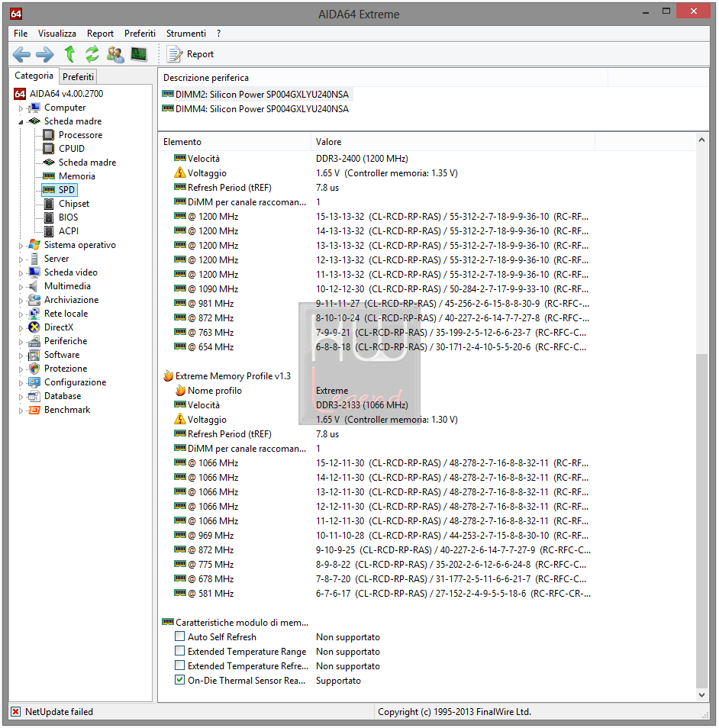This screenshot has height=728, width=719.
Task: Open the File menu
Action: click(x=21, y=34)
